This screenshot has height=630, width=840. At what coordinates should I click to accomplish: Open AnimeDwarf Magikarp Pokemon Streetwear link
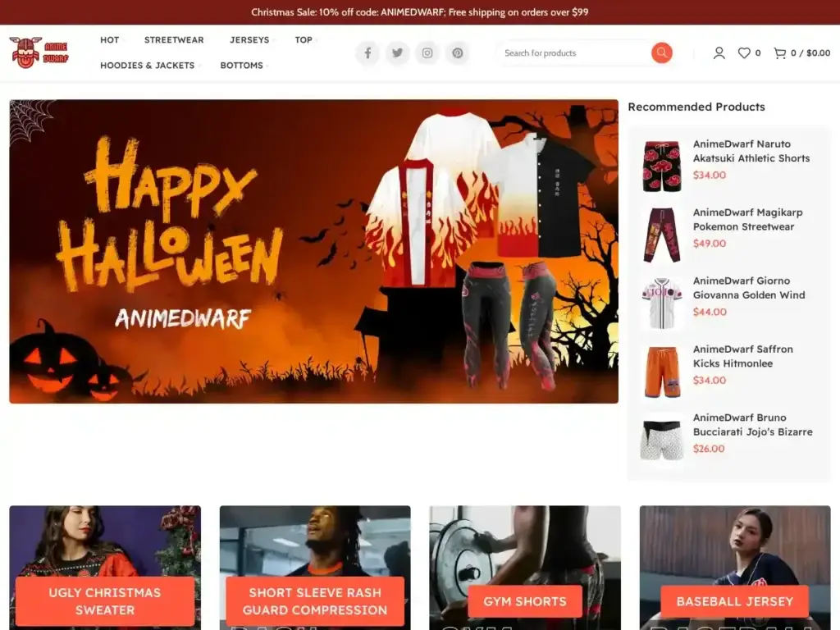pos(747,219)
